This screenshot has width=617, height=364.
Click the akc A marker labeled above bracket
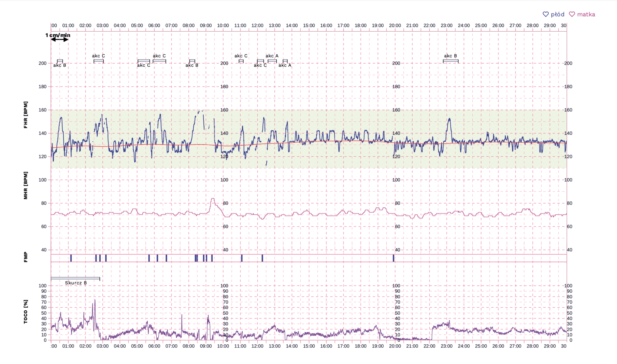click(272, 61)
